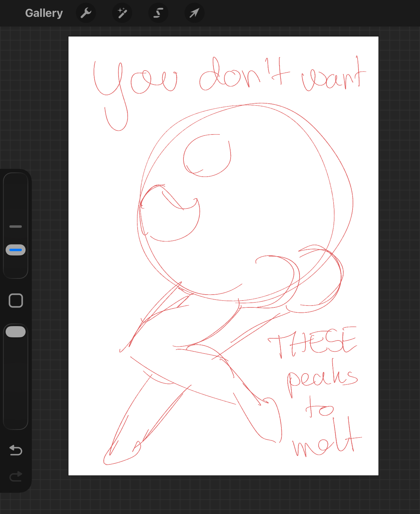Tap the Redo arrow
This screenshot has height=514, width=420.
coord(16,476)
